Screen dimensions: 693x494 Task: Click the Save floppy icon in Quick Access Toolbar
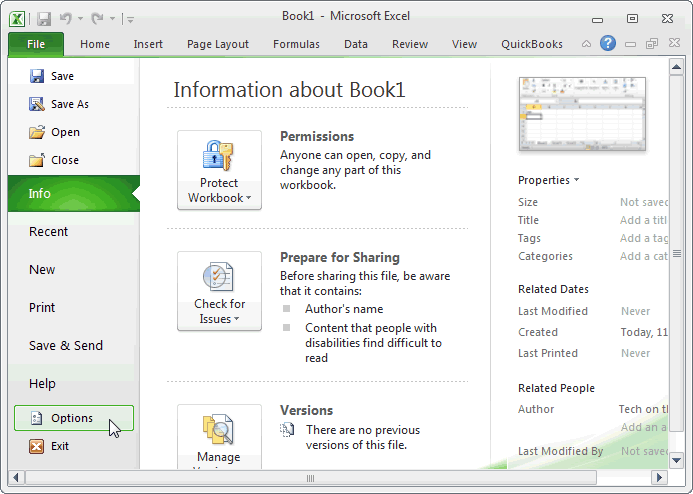point(44,19)
